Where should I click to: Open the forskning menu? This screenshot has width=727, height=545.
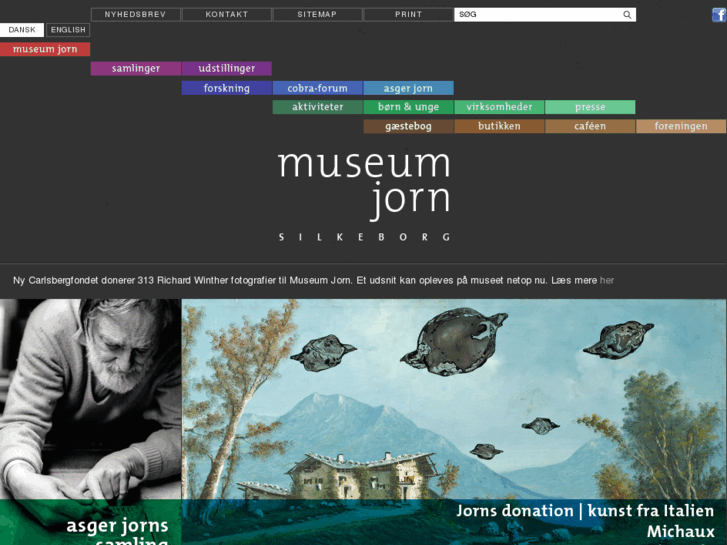point(226,88)
